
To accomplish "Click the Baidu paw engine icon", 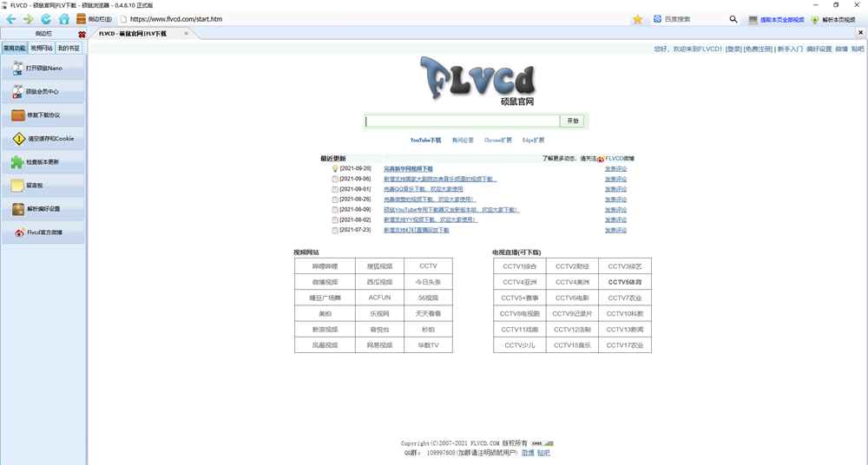I will pyautogui.click(x=657, y=19).
